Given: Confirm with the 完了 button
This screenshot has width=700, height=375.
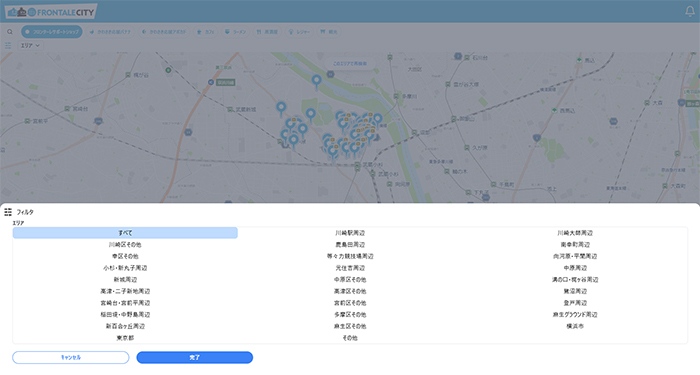Looking at the screenshot, I should (195, 358).
